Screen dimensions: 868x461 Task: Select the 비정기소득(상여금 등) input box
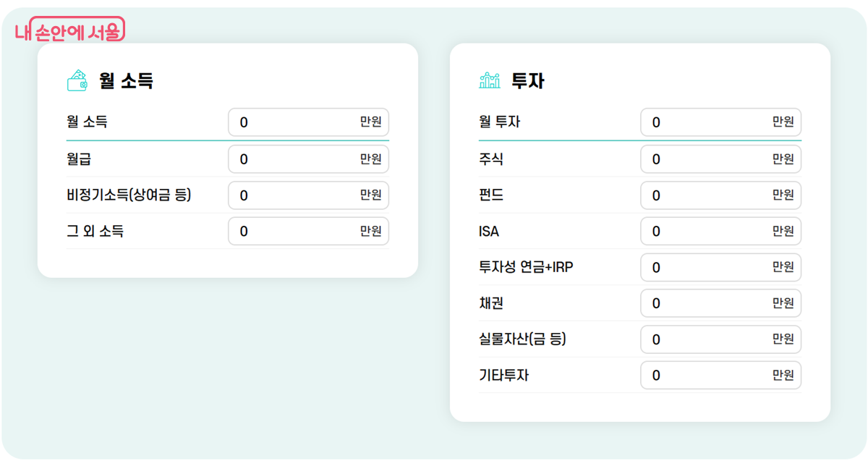coord(297,195)
